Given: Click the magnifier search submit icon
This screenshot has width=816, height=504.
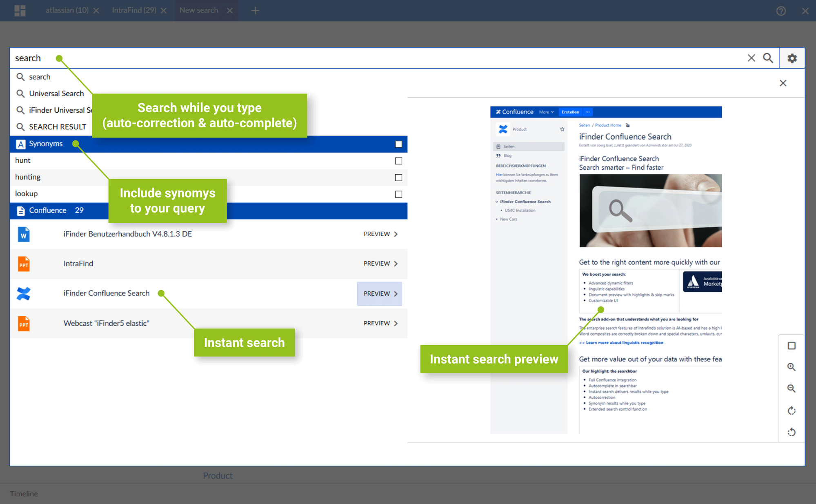Looking at the screenshot, I should click(768, 58).
